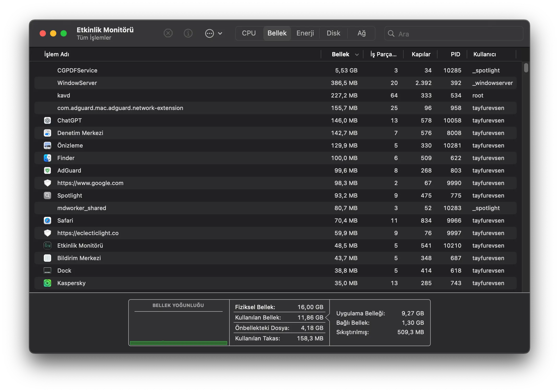The image size is (559, 392).
Task: Click the Önbellekteki Dosya 4,18 GB value
Action: (312, 328)
